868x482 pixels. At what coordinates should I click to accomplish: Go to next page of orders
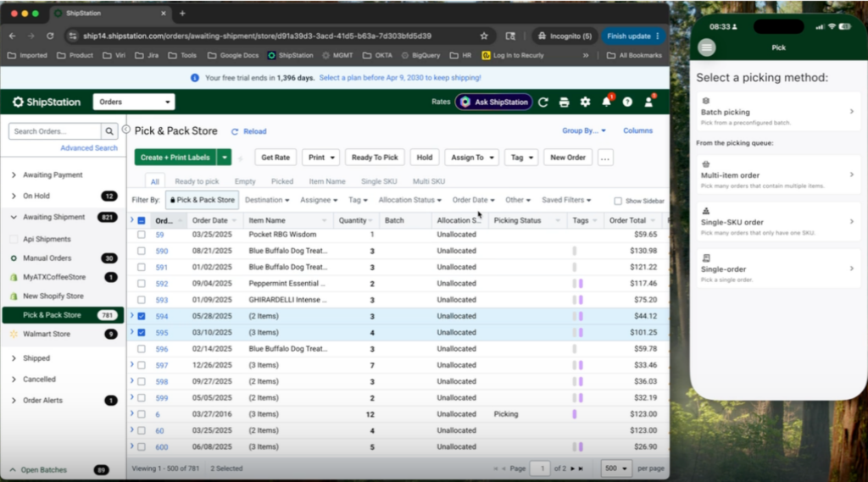click(572, 468)
